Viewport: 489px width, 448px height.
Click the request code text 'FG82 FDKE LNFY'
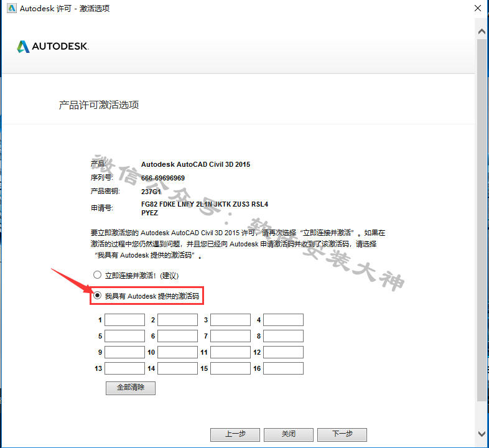167,204
